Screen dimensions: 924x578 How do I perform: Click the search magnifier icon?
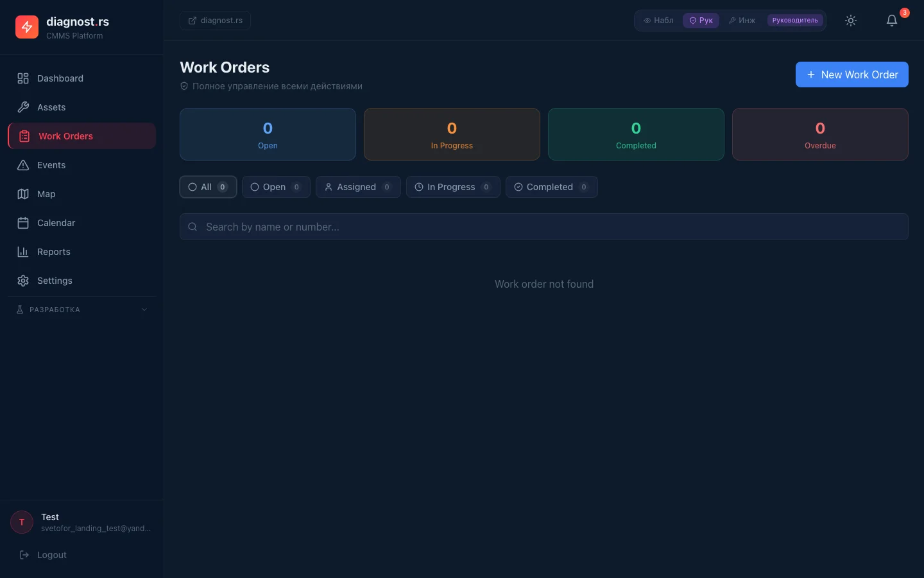pos(193,227)
